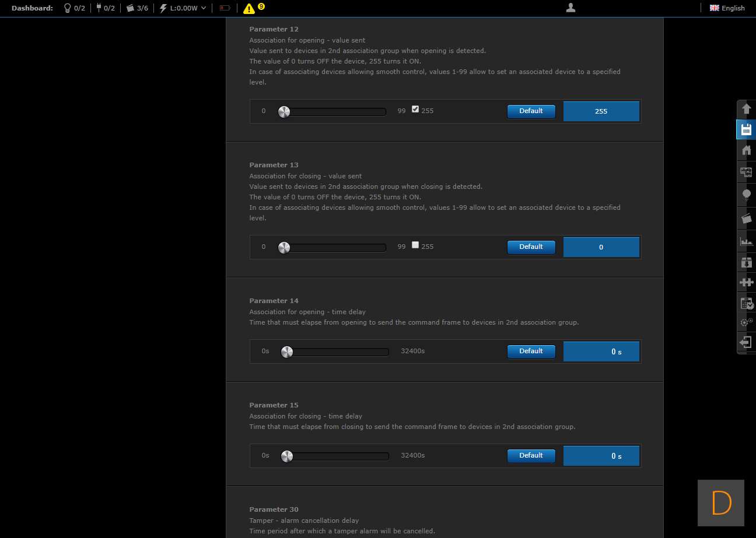Go to Home via the house icon

746,150
